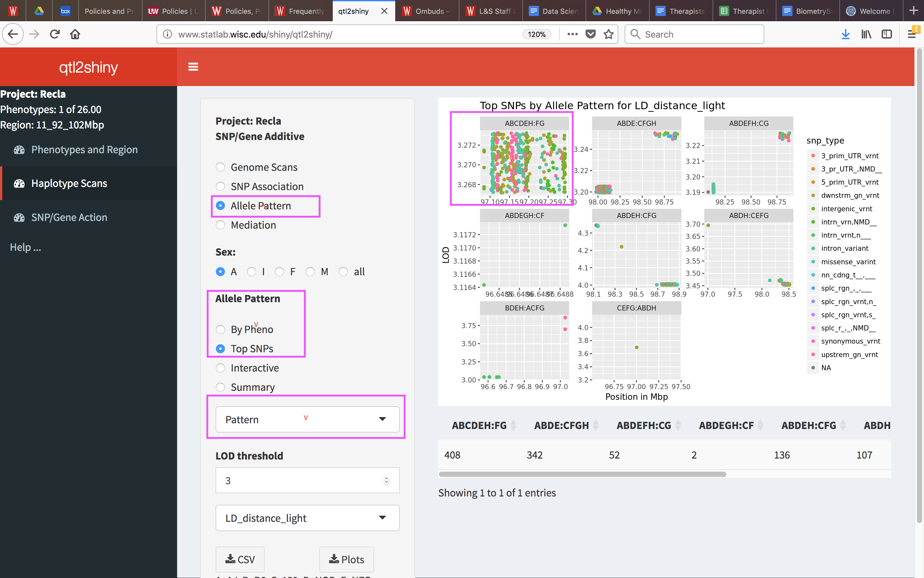Select Genome Scans radio option

coord(220,167)
